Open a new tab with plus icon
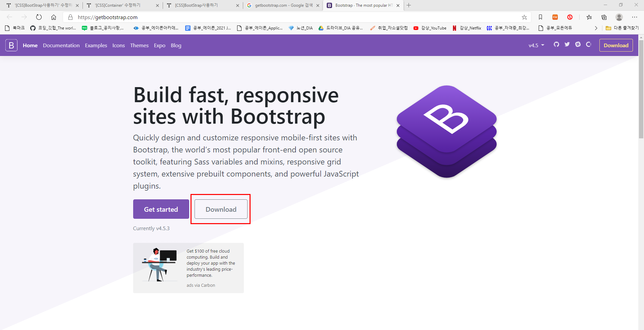Image resolution: width=644 pixels, height=330 pixels. [x=409, y=5]
